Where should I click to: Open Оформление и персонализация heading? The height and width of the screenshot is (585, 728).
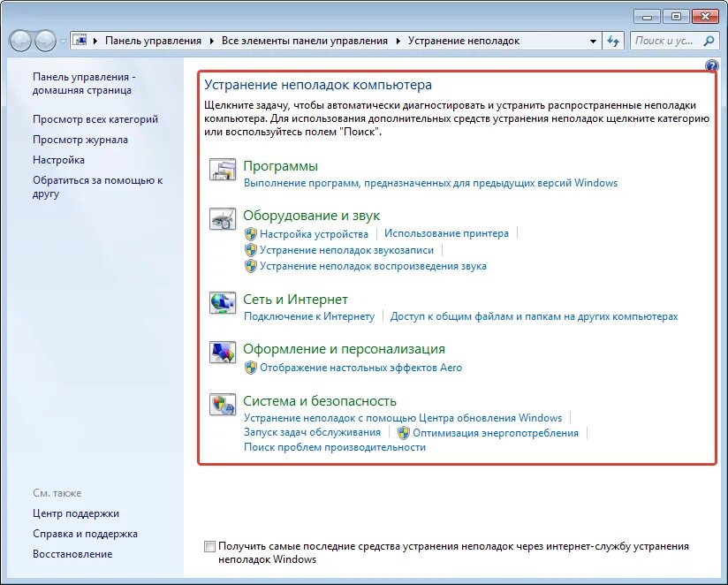[x=344, y=349]
